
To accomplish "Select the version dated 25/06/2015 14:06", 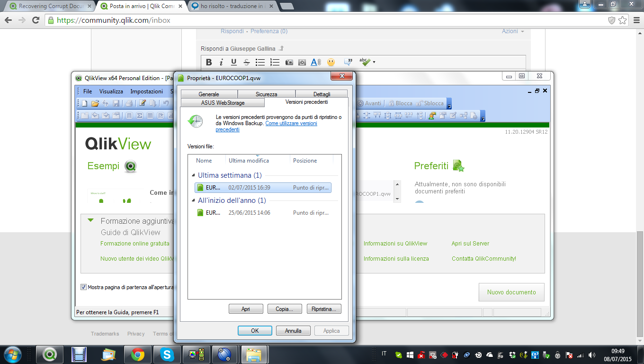I will (263, 213).
